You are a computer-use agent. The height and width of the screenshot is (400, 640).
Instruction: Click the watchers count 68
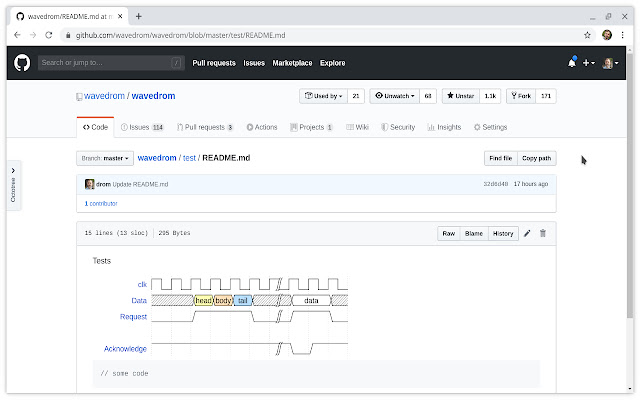click(x=428, y=96)
